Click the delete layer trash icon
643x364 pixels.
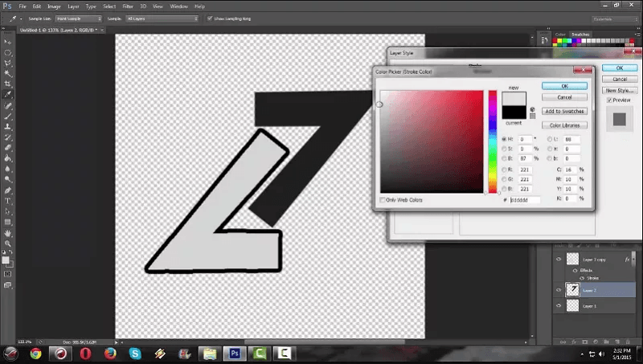pos(628,342)
